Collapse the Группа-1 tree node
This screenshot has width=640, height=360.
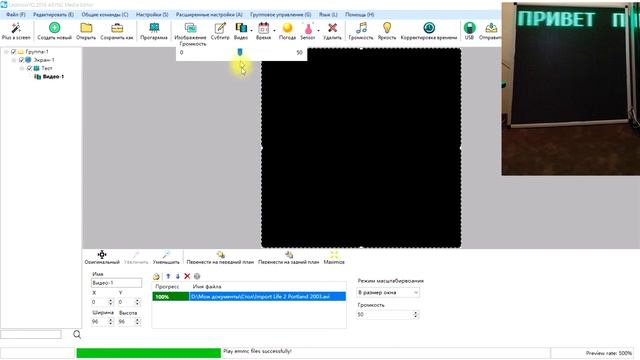coord(6,52)
